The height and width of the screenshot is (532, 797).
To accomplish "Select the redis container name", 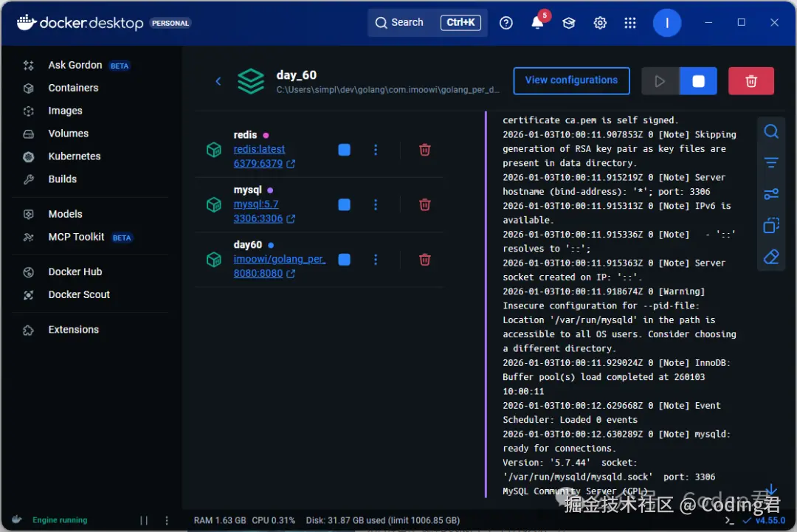I will click(245, 135).
